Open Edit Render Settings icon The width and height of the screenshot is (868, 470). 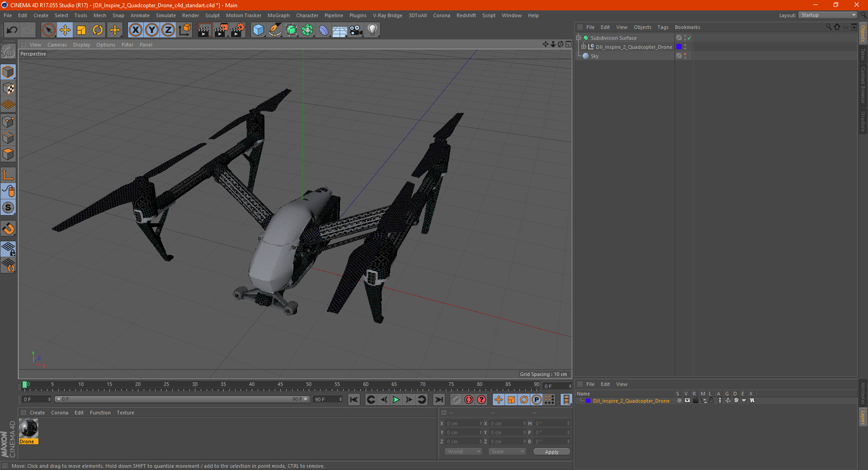(x=238, y=30)
